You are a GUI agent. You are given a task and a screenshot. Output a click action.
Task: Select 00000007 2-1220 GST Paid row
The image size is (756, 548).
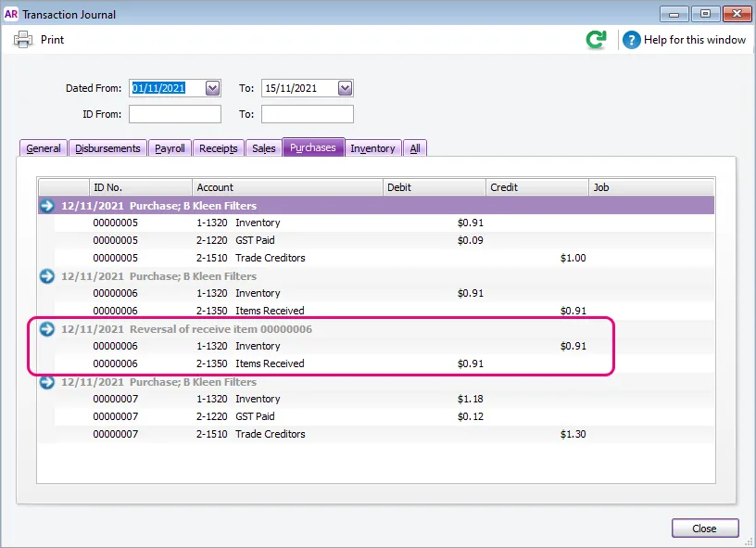pos(384,416)
